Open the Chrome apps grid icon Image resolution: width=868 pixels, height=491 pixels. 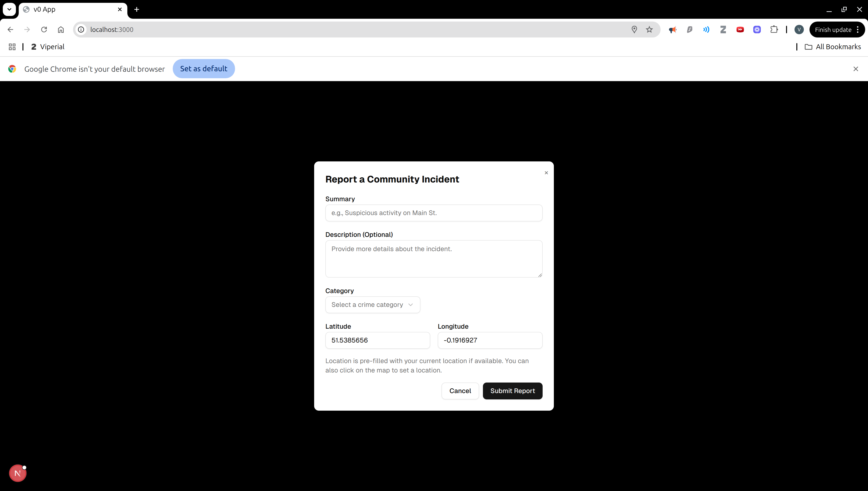(12, 47)
